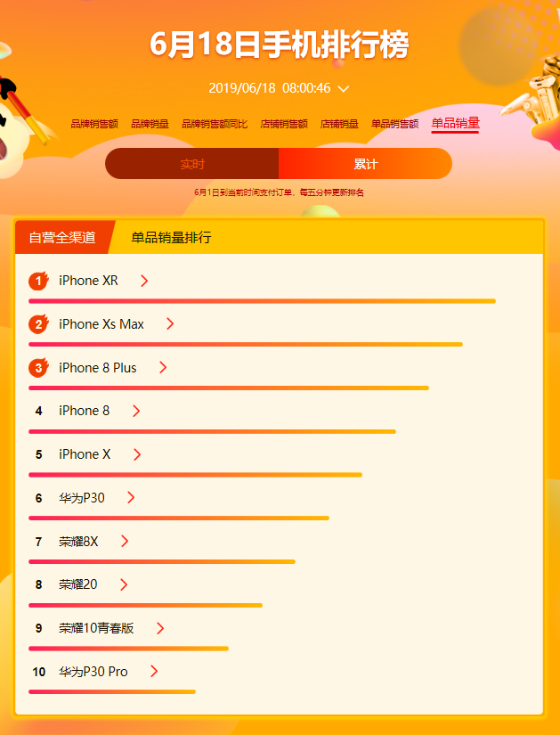Select the 单品销售额 tab
The height and width of the screenshot is (735, 560).
394,124
